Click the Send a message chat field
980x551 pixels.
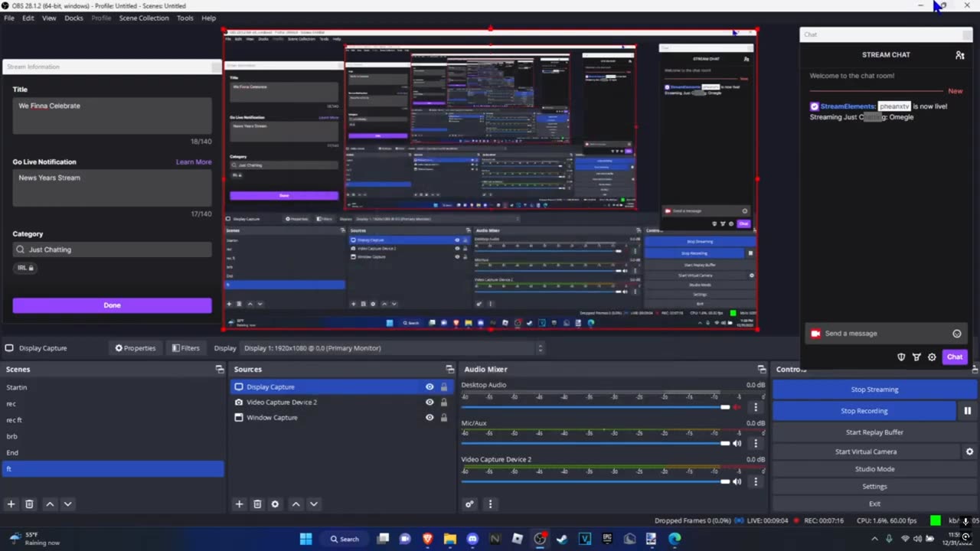tap(887, 334)
